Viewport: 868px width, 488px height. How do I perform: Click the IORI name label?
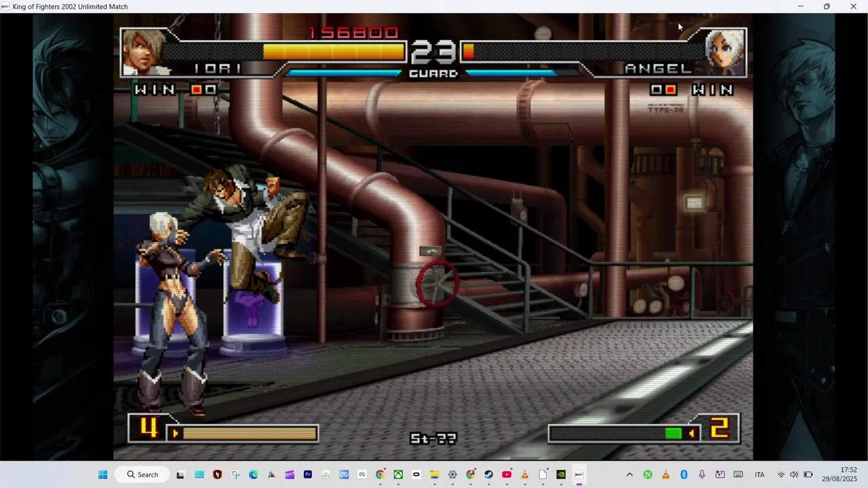coord(218,68)
